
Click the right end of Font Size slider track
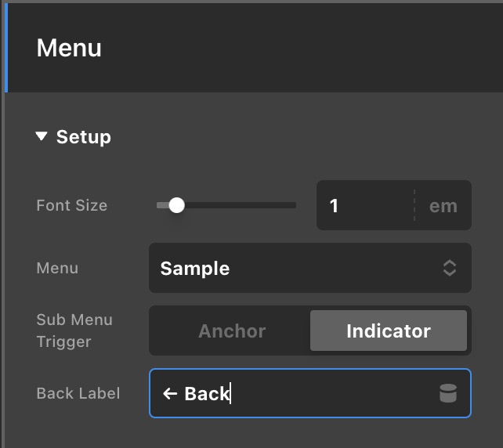[x=292, y=205]
